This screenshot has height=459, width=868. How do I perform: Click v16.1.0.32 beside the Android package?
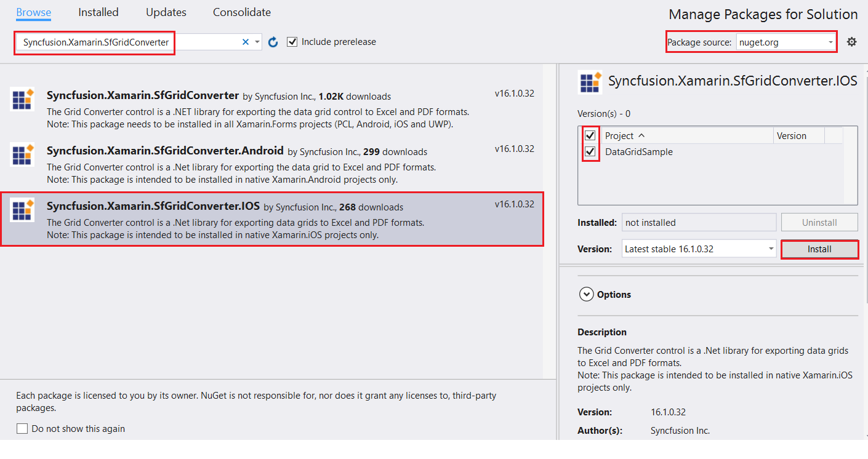coord(515,149)
